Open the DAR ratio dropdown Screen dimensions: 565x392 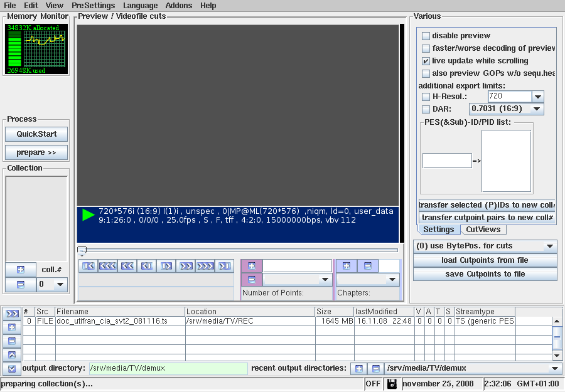click(x=537, y=109)
